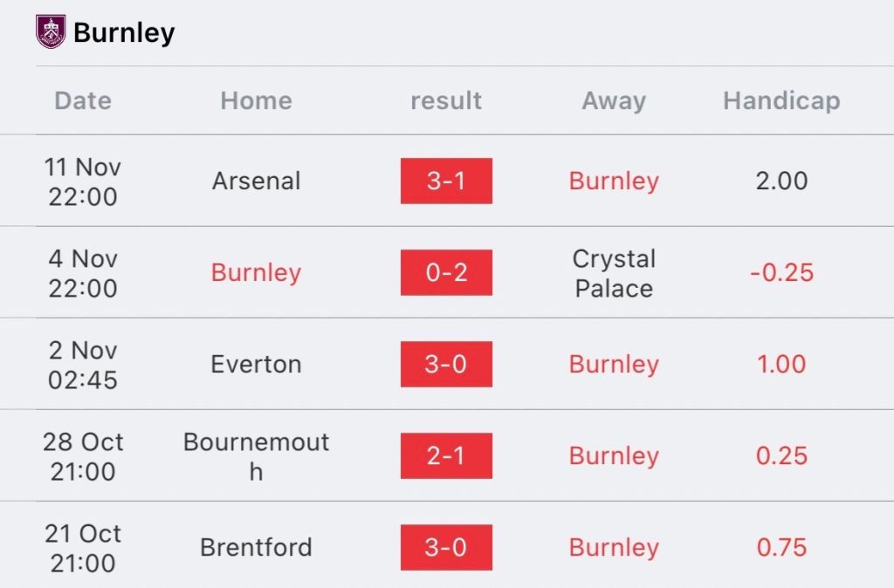The width and height of the screenshot is (894, 588).
Task: Open the 3-0 Everton result badge
Action: coord(446,364)
